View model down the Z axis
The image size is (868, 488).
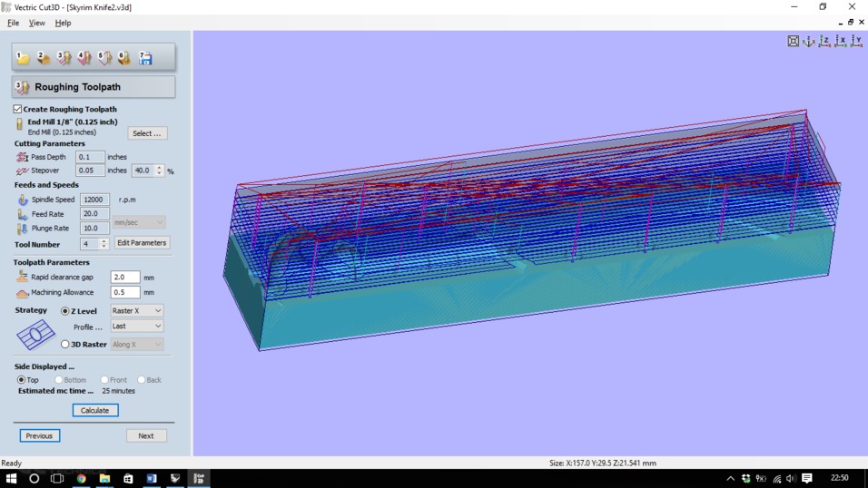(824, 41)
